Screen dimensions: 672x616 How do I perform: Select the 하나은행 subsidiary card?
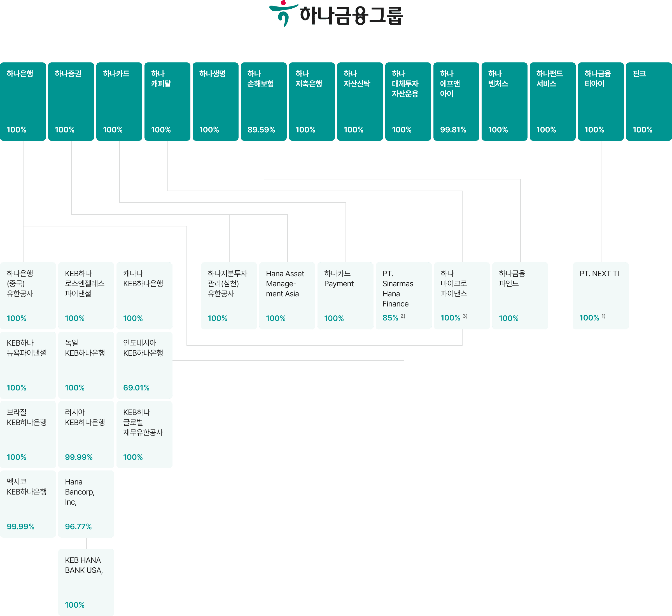point(23,101)
